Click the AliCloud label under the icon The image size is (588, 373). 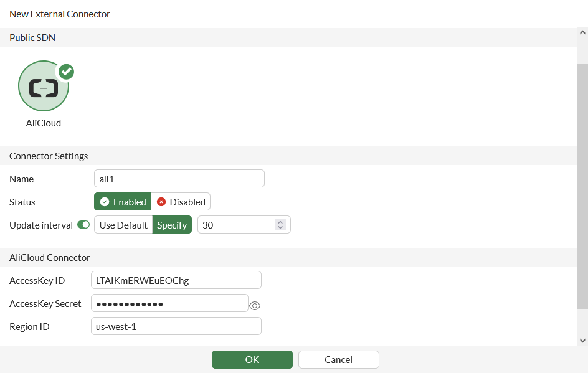[x=44, y=123]
